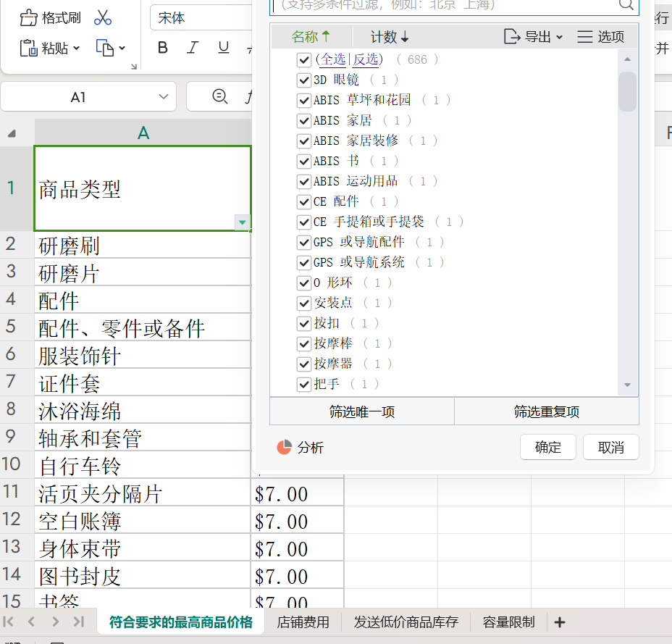Viewport: 672px width, 644px height.
Task: Confirm the filter with 确定
Action: pos(547,447)
